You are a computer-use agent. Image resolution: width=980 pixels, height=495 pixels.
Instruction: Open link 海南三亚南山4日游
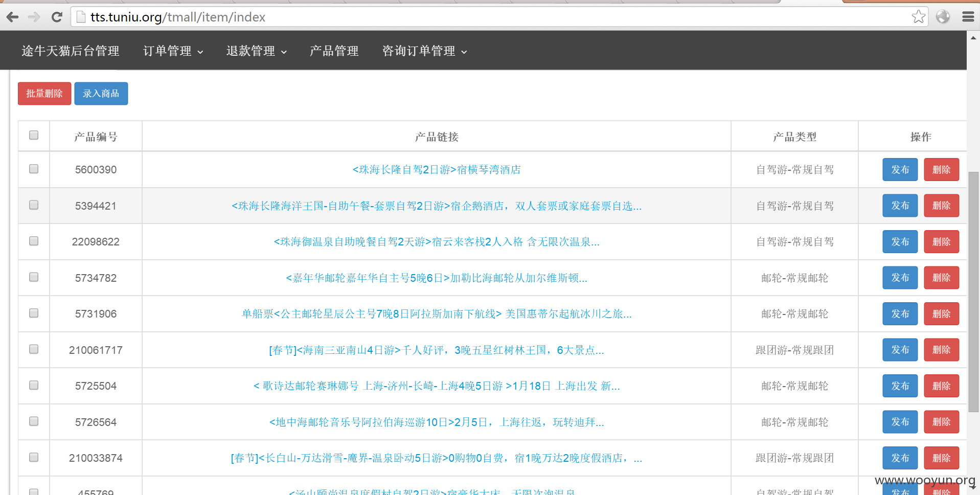(437, 350)
